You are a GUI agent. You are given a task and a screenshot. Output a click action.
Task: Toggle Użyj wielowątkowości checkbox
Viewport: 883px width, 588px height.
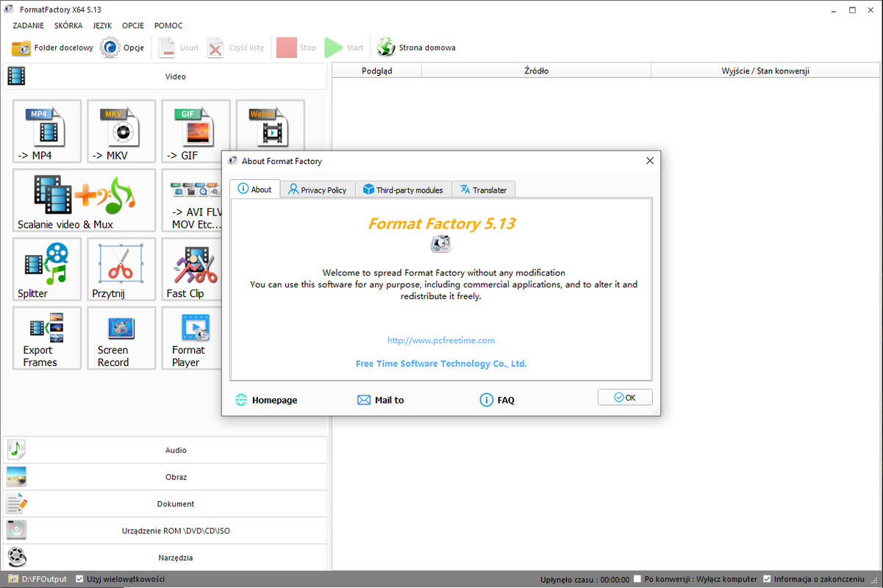(80, 579)
